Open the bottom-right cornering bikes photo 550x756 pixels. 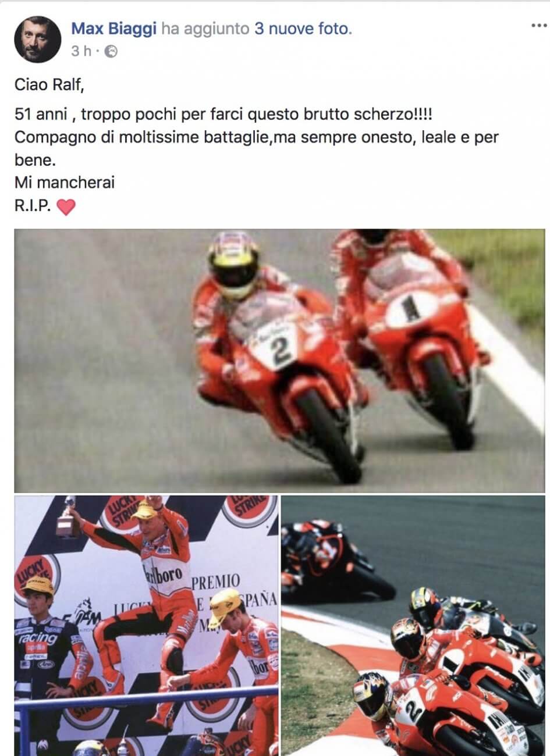coord(413,626)
